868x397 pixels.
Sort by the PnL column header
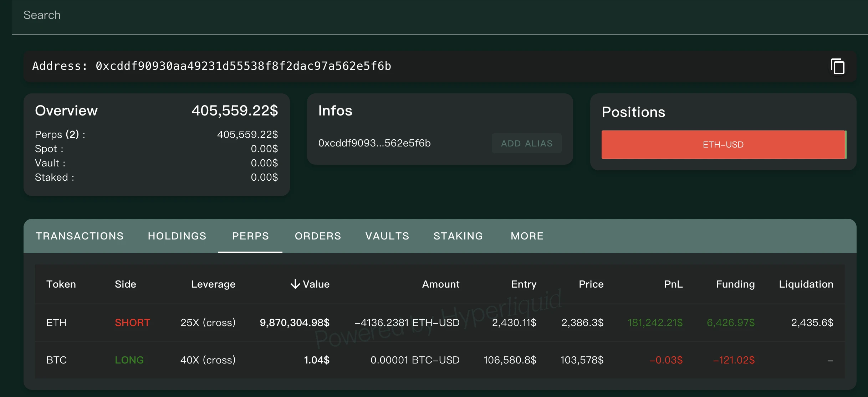tap(673, 284)
